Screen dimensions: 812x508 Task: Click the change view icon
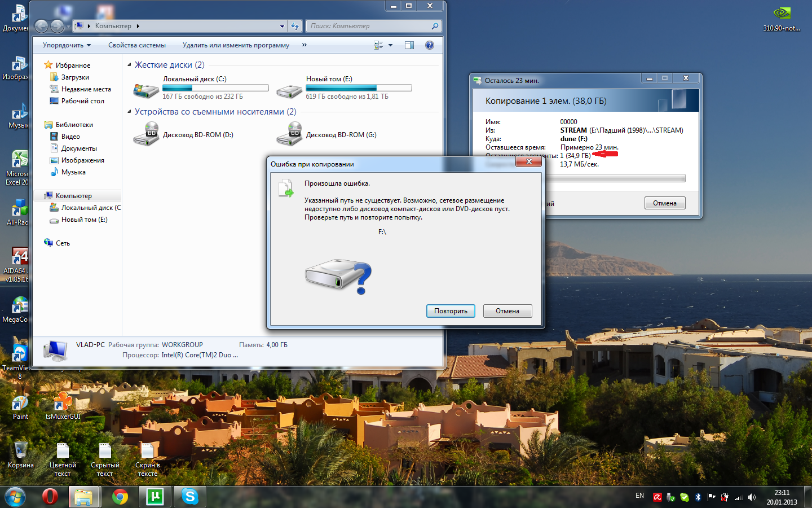coord(378,45)
